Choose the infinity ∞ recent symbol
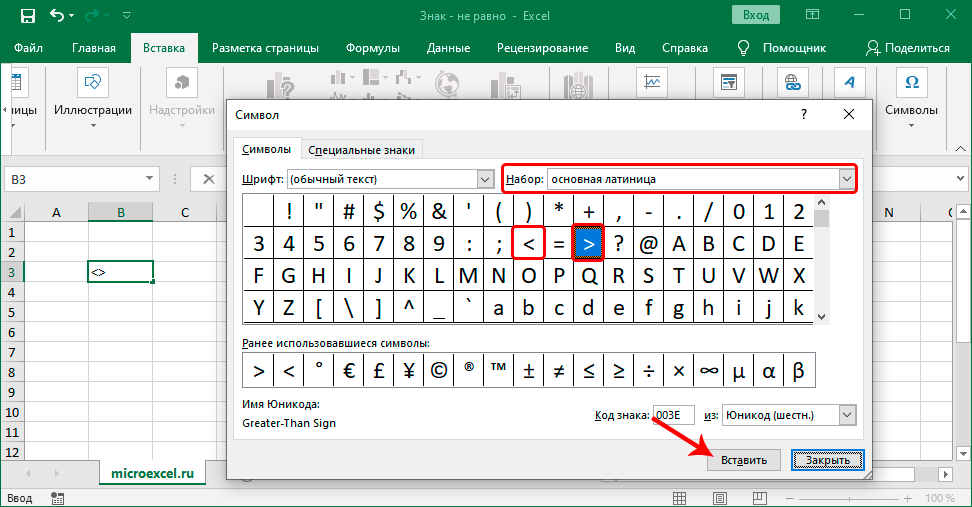 (709, 371)
